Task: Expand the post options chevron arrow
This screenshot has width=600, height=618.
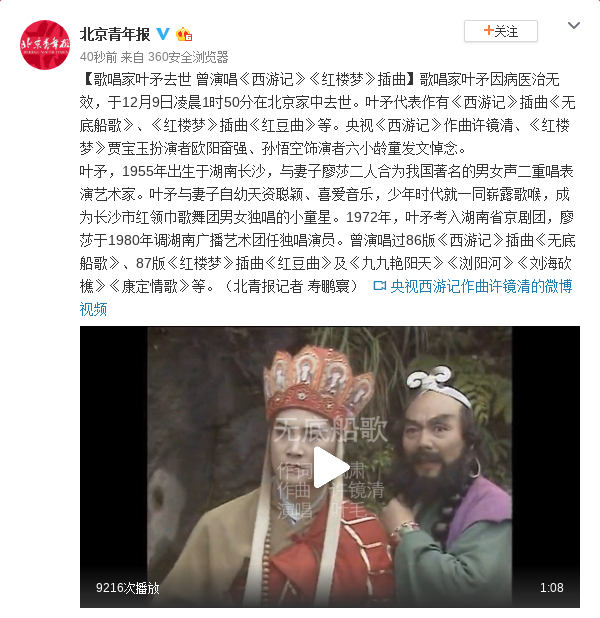Action: click(x=574, y=26)
